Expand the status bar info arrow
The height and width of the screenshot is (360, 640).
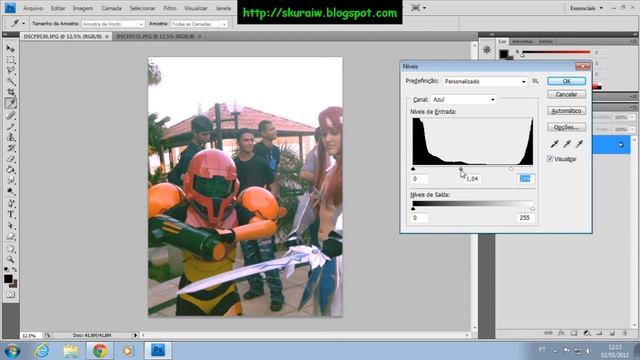click(x=135, y=335)
